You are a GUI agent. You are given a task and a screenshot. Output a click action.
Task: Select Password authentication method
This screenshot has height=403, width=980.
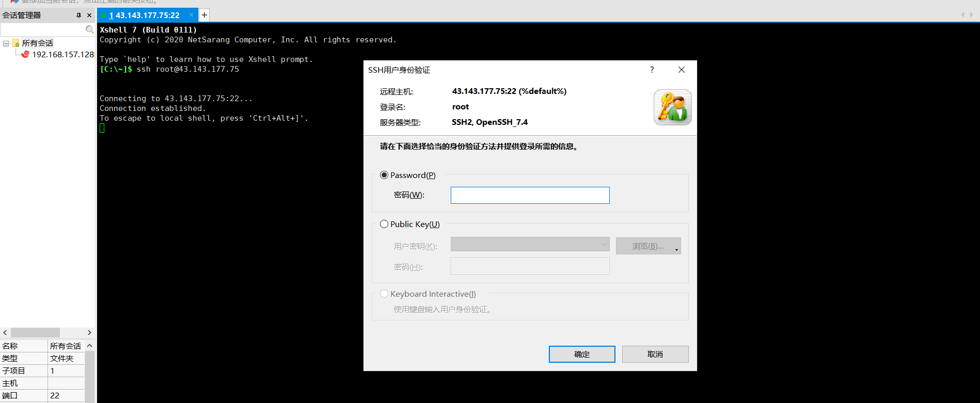pos(384,175)
